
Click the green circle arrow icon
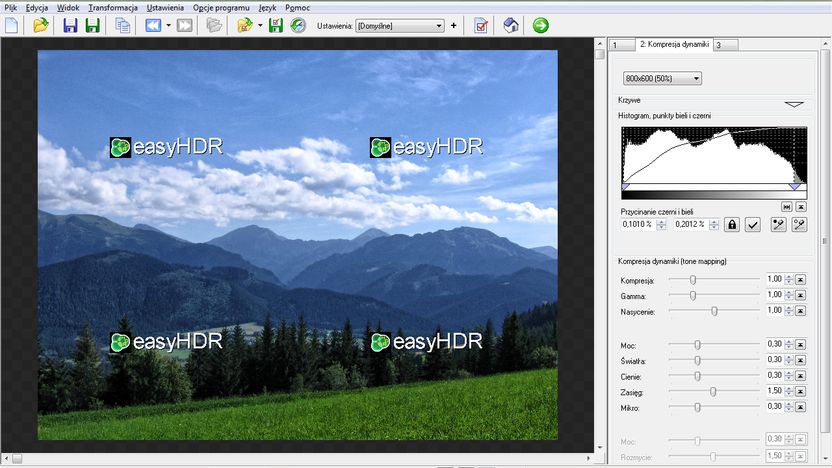point(541,25)
